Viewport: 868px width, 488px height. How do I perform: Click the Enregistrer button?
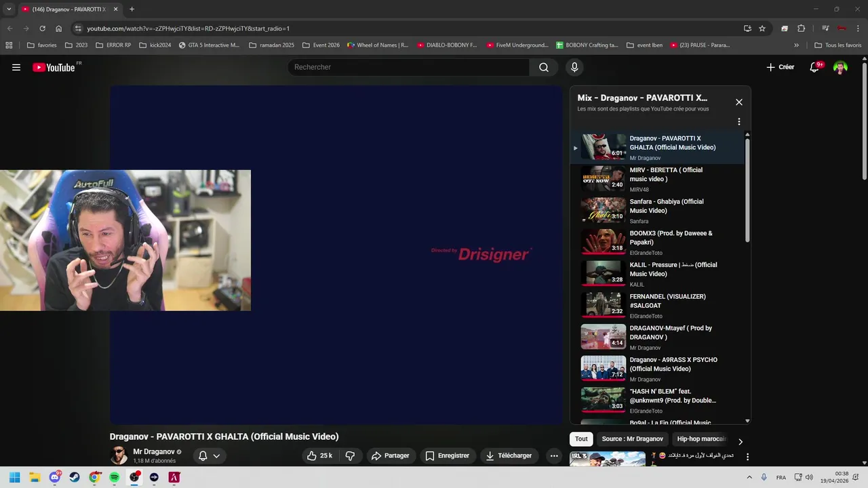click(x=448, y=455)
